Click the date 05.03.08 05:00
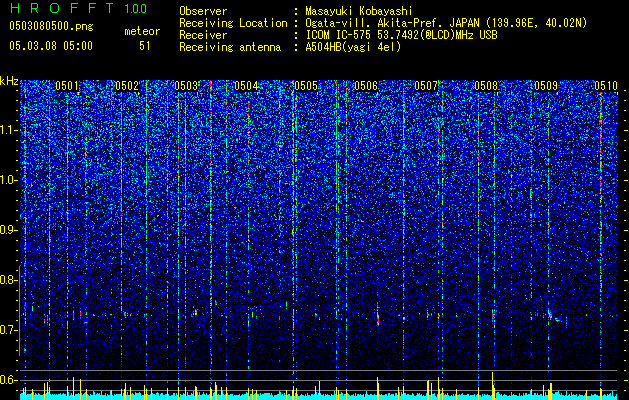Image resolution: width=629 pixels, height=400 pixels. [x=51, y=46]
